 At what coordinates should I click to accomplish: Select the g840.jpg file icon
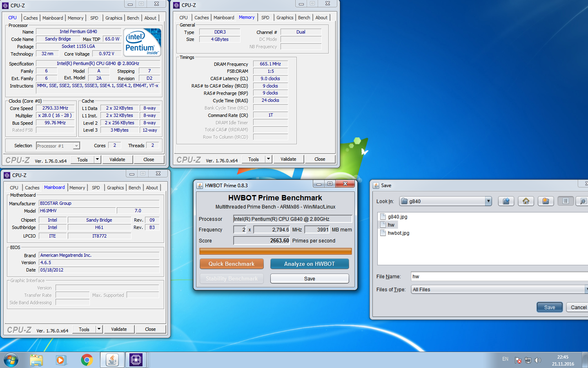point(383,217)
